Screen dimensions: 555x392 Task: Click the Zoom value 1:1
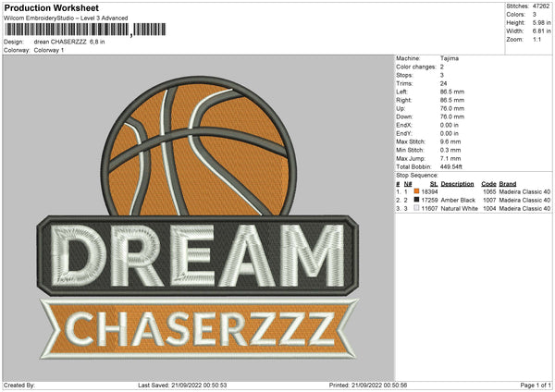[536, 39]
